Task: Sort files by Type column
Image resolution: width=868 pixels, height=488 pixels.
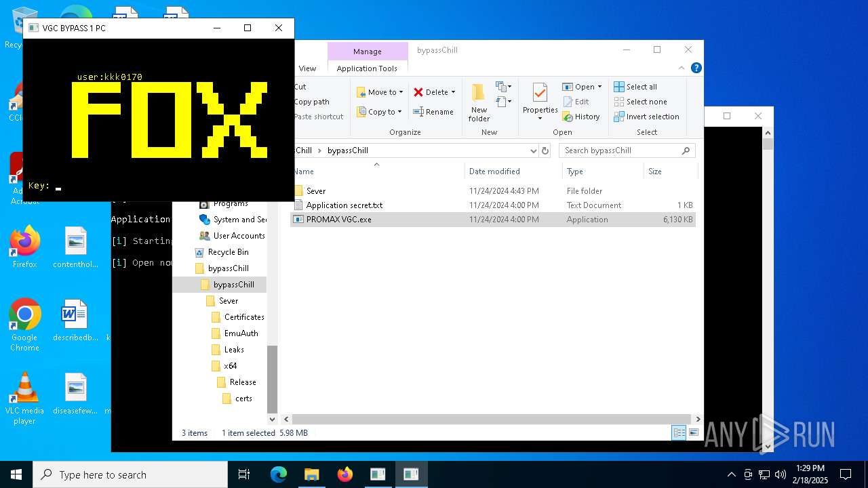Action: point(603,171)
